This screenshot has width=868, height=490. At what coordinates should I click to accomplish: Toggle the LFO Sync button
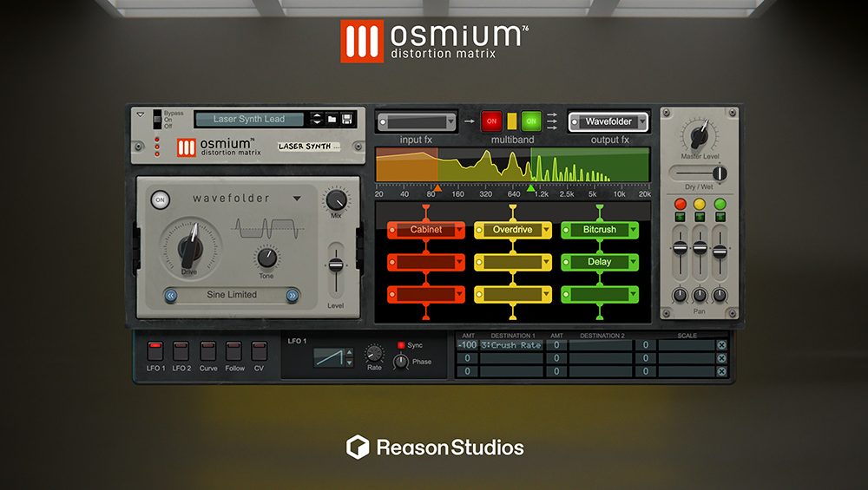(x=401, y=345)
